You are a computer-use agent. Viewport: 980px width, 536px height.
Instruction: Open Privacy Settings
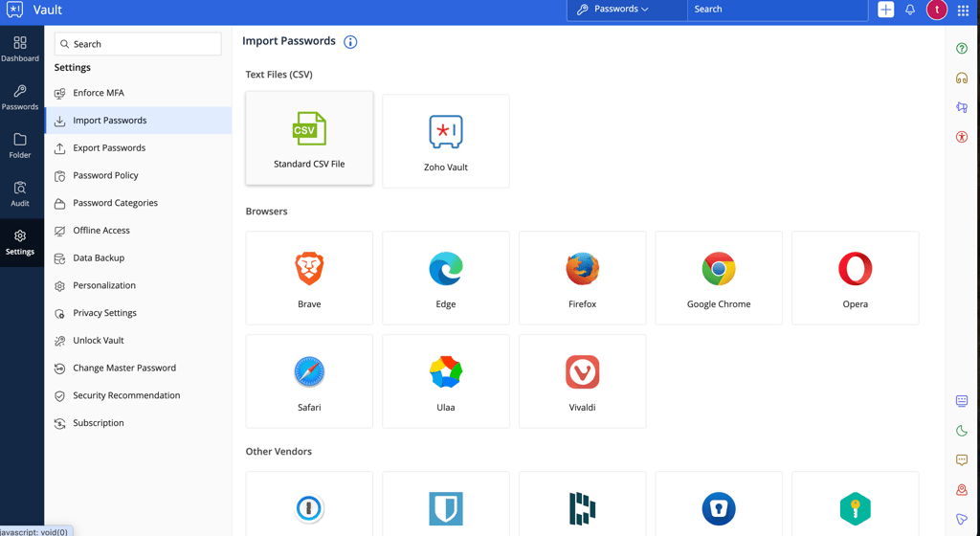[138, 313]
